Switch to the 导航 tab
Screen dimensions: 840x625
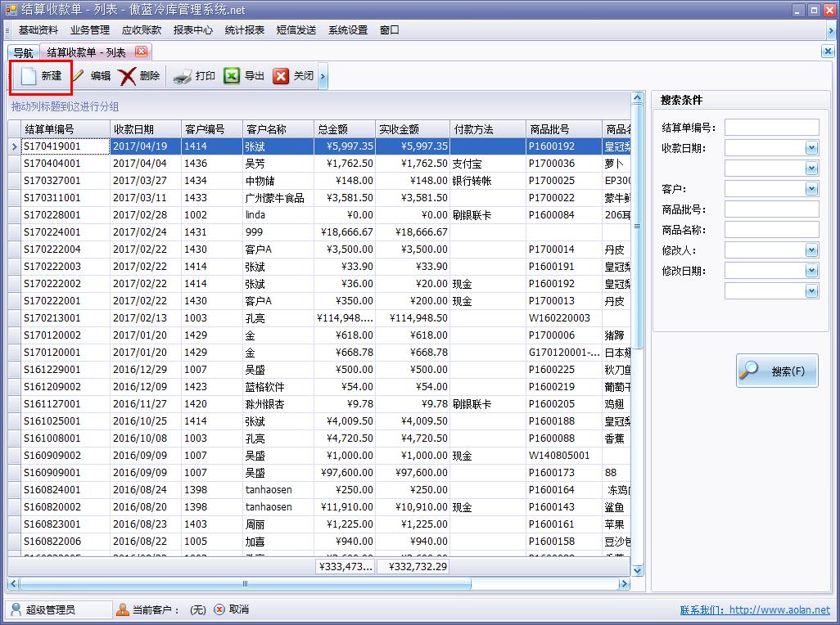pyautogui.click(x=22, y=52)
